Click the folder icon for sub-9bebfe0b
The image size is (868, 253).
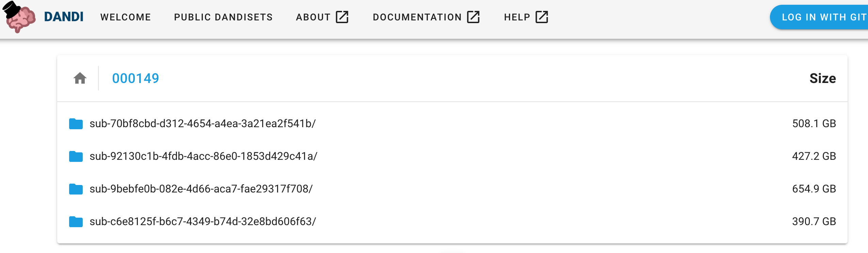(76, 189)
